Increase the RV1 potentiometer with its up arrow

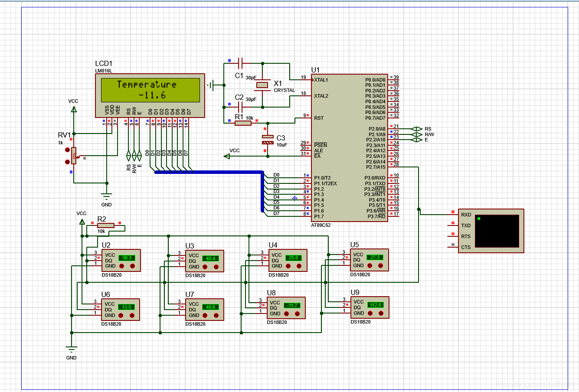point(67,150)
